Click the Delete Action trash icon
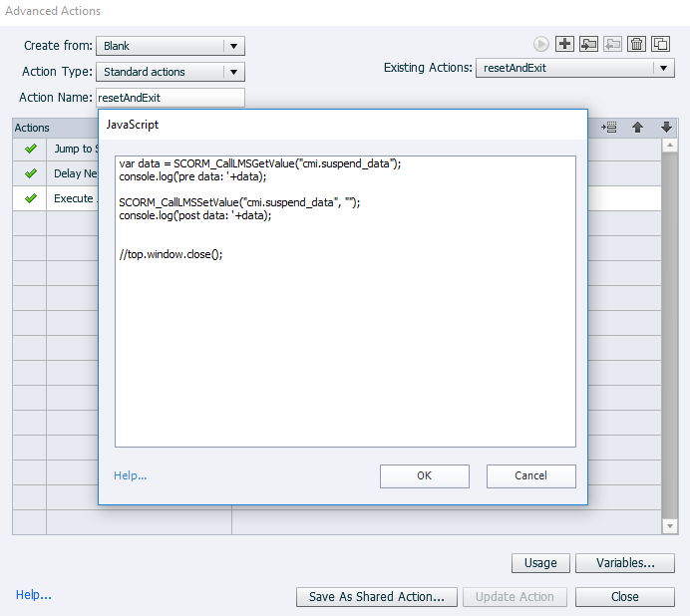Viewport: 690px width, 616px height. pos(636,44)
